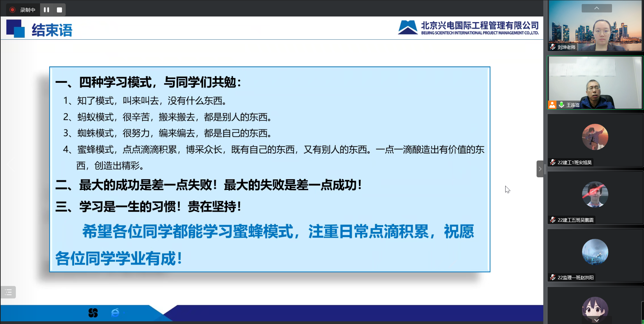Click the orange host icon beside 王连嵩
The image size is (644, 324).
click(x=552, y=105)
